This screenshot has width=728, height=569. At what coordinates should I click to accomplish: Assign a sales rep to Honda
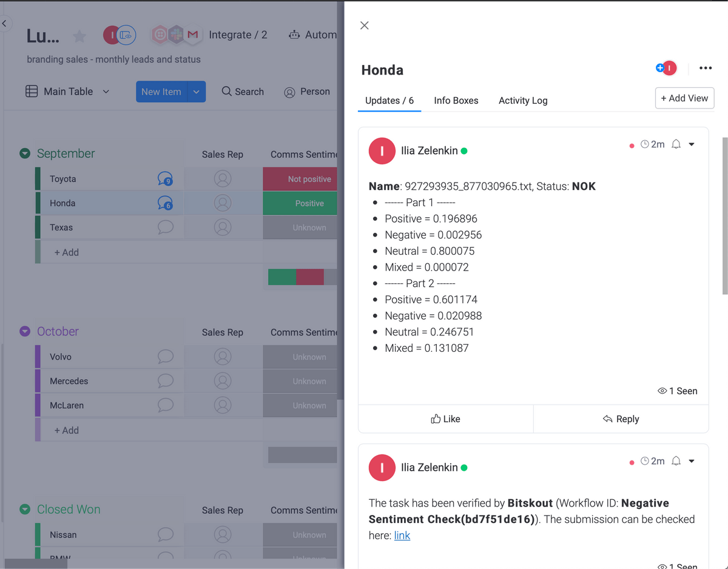(223, 203)
